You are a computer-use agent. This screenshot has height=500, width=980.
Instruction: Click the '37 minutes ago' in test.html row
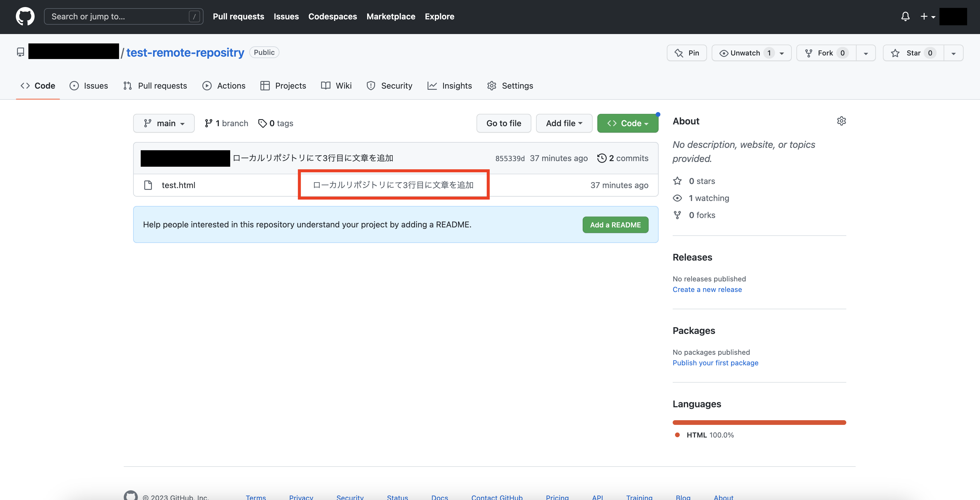619,185
